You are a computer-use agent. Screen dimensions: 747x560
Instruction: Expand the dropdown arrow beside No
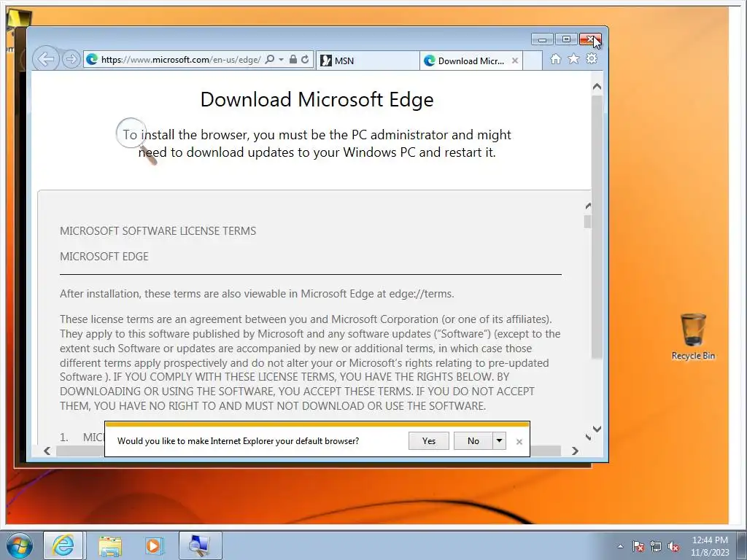point(499,441)
